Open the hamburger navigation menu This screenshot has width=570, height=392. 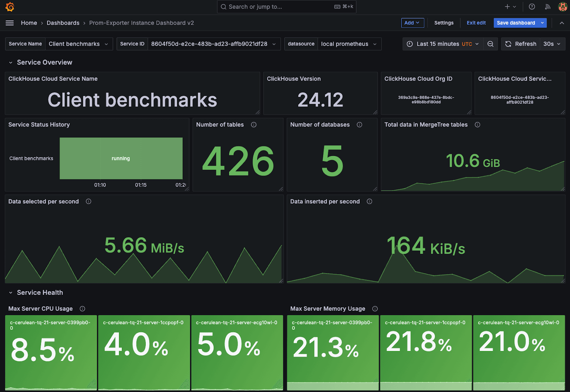coord(10,23)
